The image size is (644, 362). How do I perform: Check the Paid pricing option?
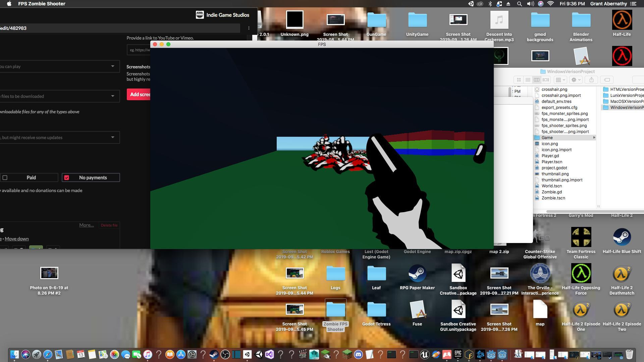pyautogui.click(x=29, y=178)
